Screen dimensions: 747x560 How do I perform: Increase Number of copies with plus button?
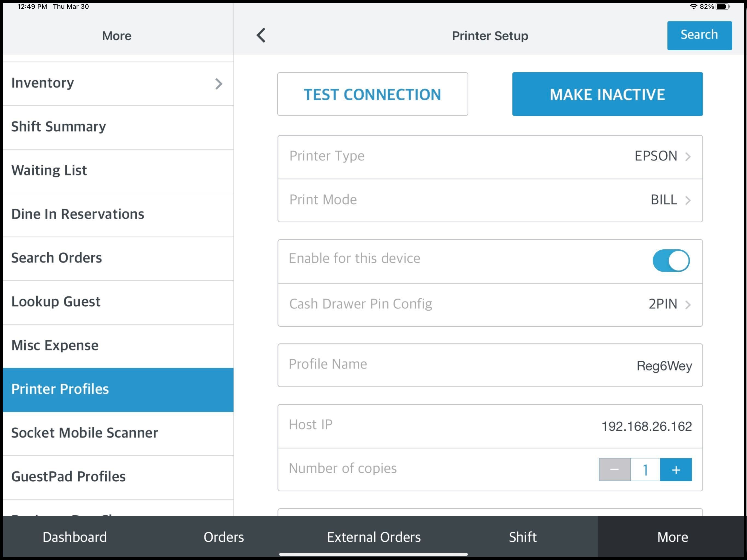pyautogui.click(x=676, y=469)
